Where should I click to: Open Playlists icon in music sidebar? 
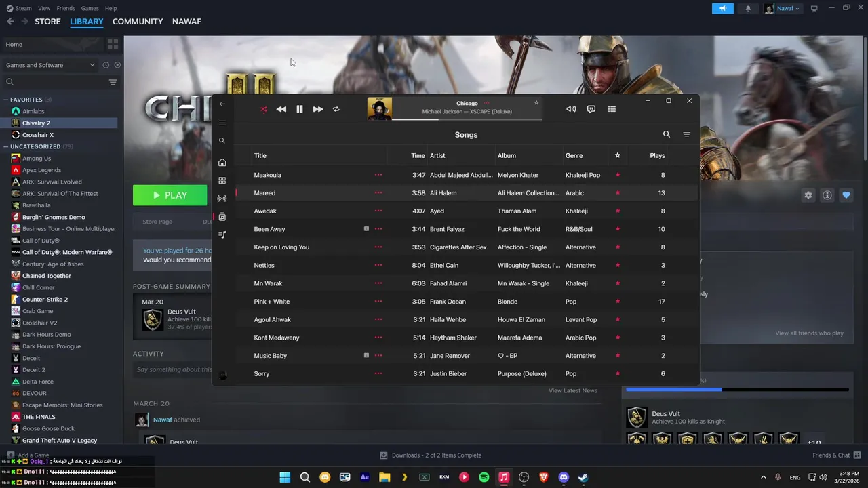(222, 235)
